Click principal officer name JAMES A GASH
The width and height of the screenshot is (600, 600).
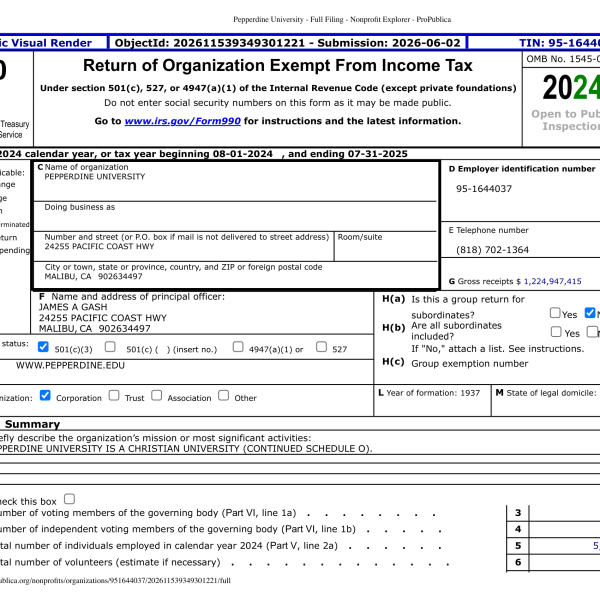click(x=73, y=307)
